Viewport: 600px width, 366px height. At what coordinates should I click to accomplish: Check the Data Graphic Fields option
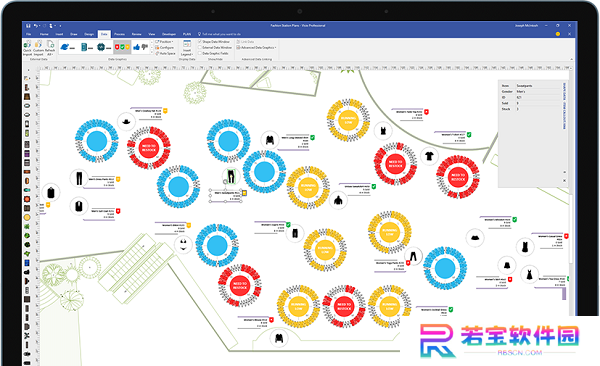tap(200, 53)
